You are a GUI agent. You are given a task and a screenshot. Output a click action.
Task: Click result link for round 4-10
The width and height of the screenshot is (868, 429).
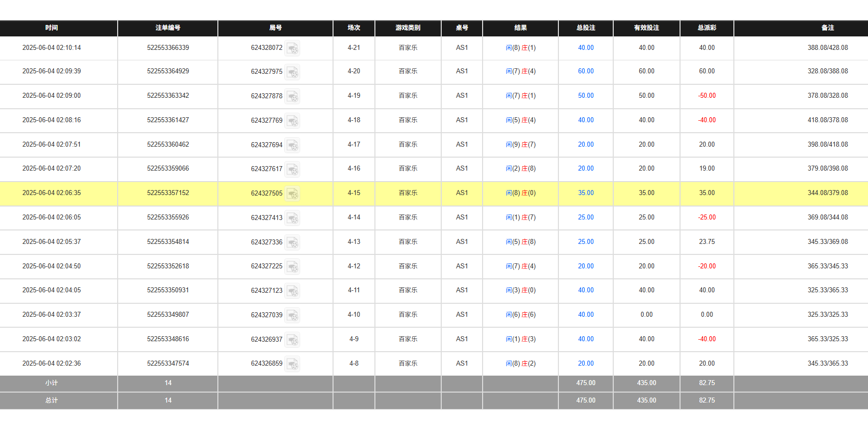(x=521, y=315)
